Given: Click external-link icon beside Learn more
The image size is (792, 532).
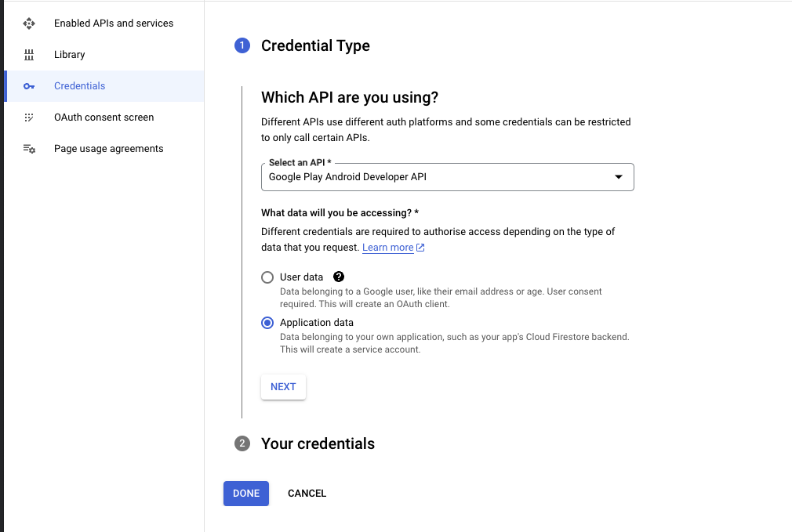Looking at the screenshot, I should click(420, 248).
